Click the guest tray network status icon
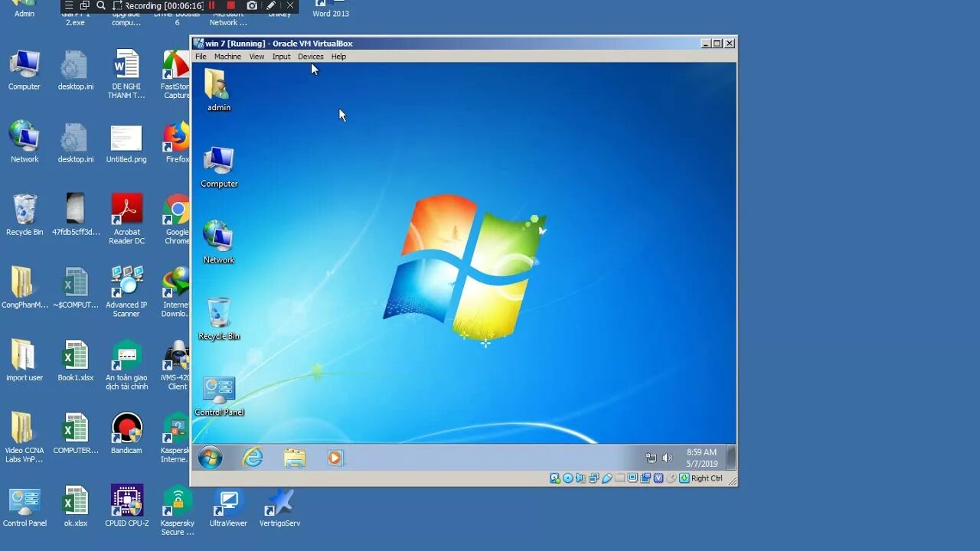Image resolution: width=980 pixels, height=551 pixels. coord(651,458)
